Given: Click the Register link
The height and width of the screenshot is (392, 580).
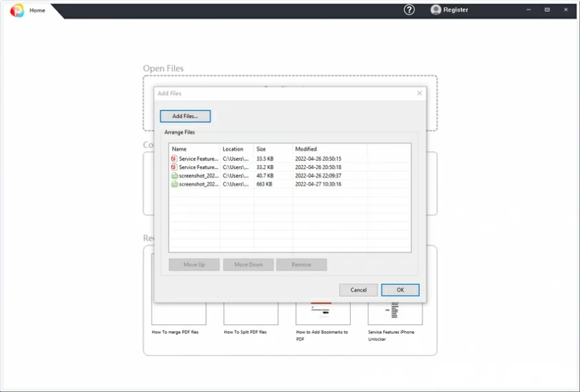Looking at the screenshot, I should (x=456, y=10).
